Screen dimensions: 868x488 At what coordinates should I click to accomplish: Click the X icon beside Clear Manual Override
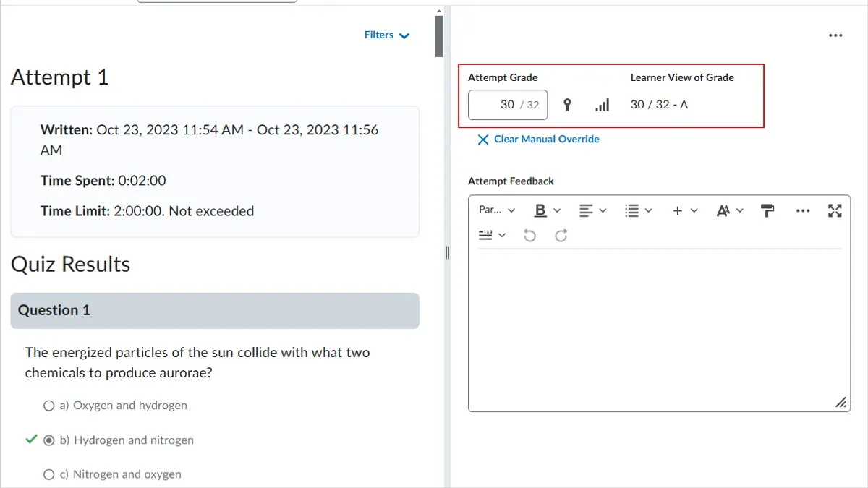[483, 140]
